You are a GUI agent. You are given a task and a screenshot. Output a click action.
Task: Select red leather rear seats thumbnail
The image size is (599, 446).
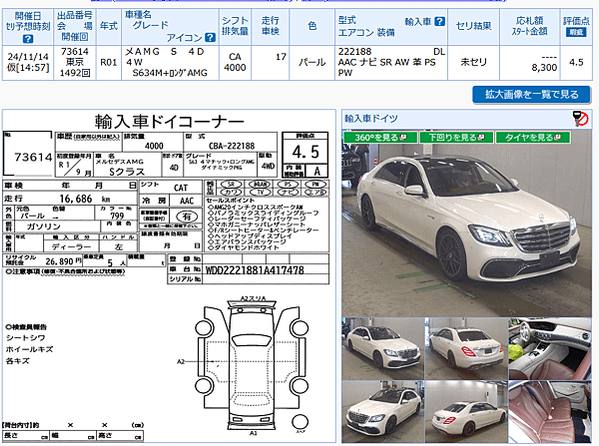(x=550, y=412)
